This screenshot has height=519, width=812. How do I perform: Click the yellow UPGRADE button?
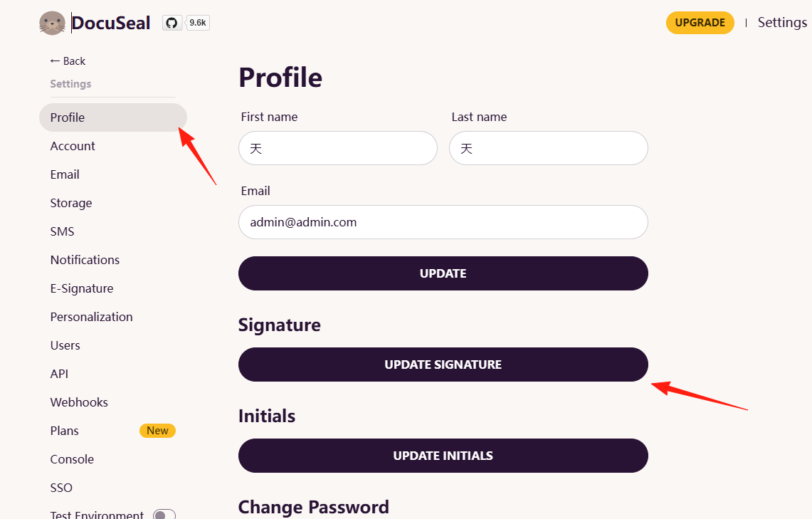700,23
